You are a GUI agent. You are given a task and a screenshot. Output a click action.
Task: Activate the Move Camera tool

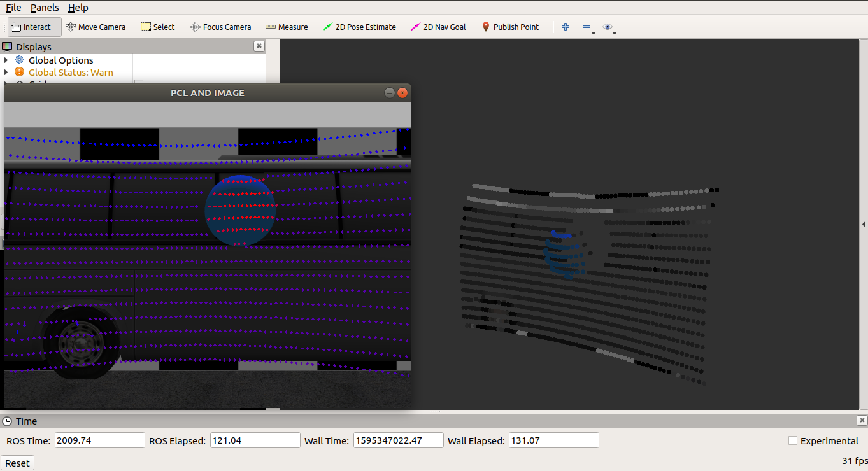[96, 27]
